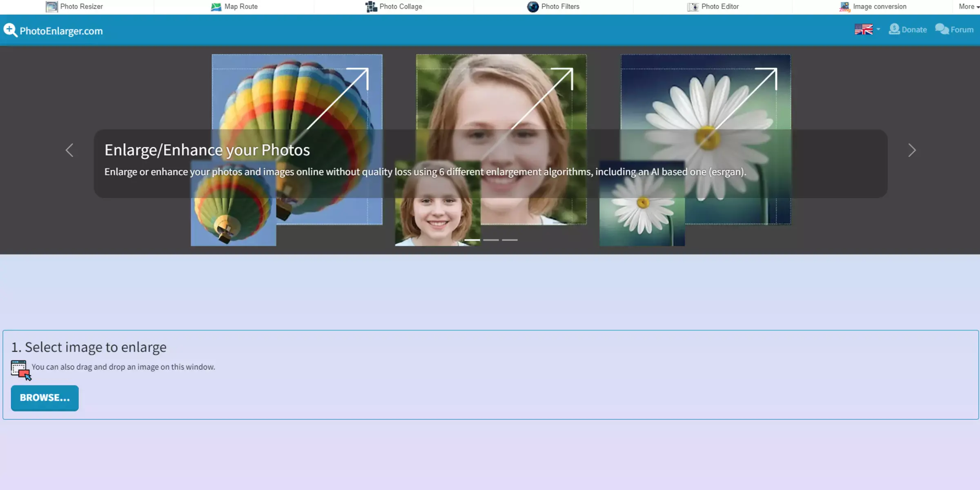Open Image conversion tool
Screen dimensions: 980x490
click(x=880, y=7)
